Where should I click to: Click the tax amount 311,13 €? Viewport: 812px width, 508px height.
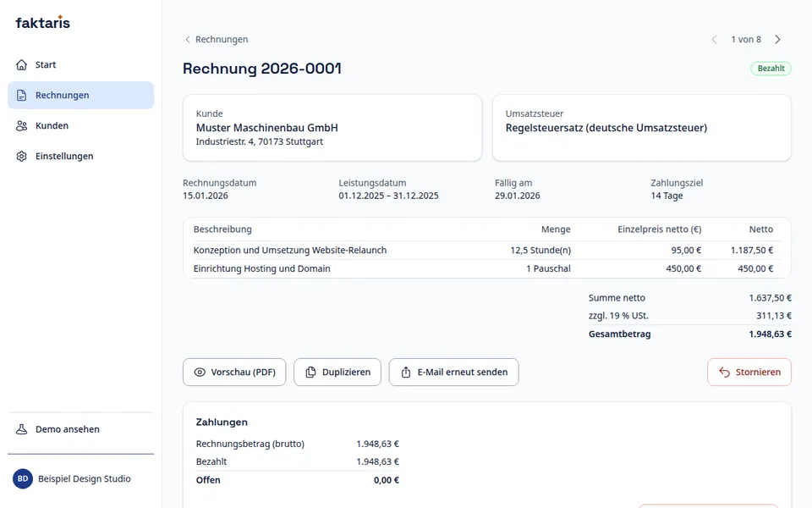[x=774, y=316]
